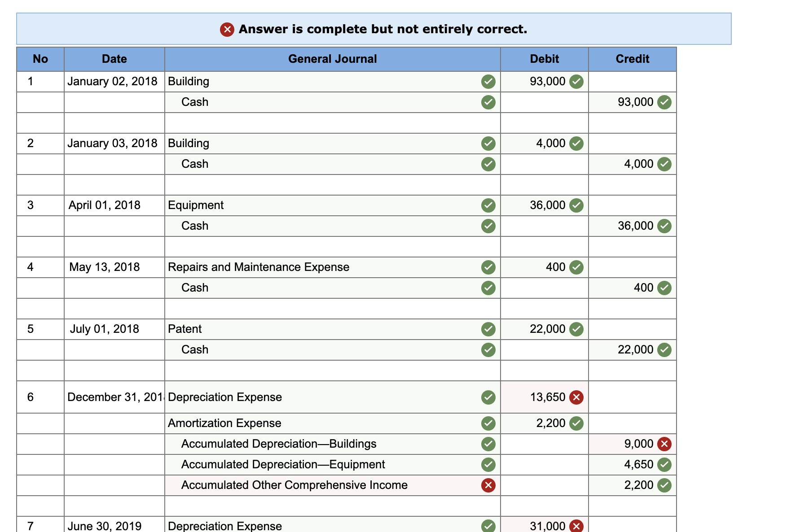Select the 'April 01, 2018' date cell
The image size is (791, 532).
[114, 205]
